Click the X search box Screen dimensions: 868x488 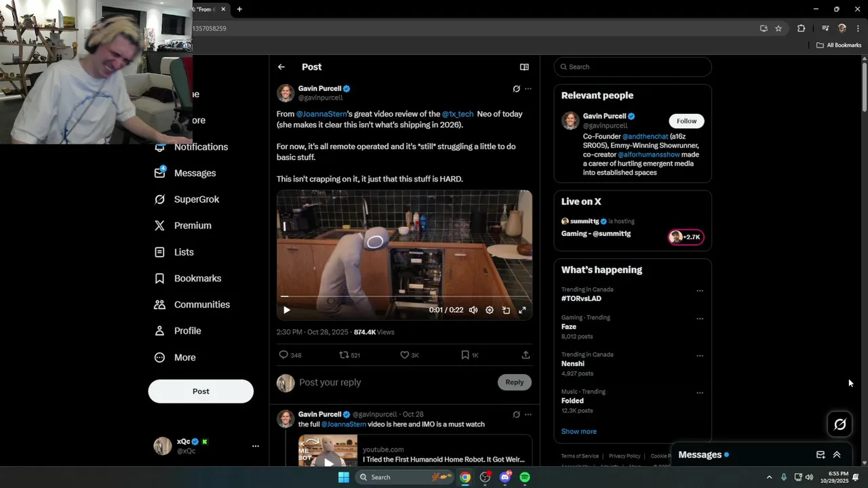[633, 66]
